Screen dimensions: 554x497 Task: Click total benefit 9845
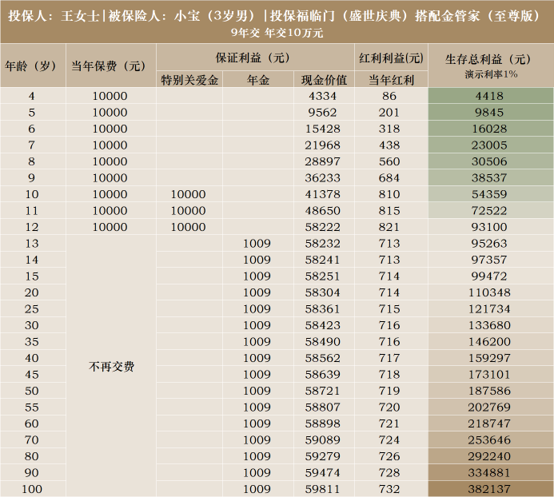click(x=489, y=113)
